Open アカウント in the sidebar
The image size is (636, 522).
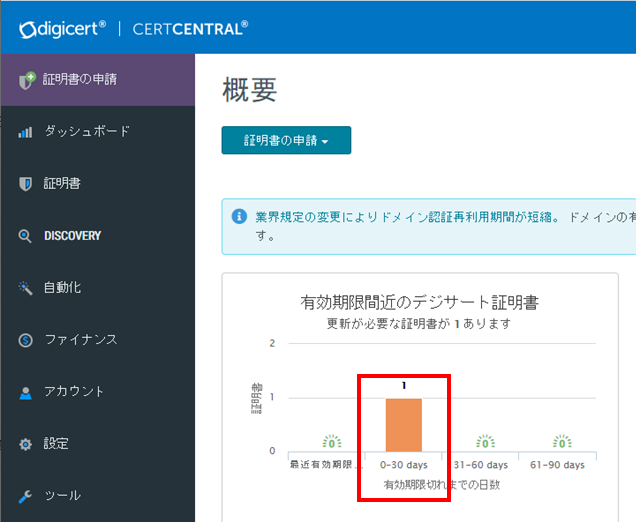(x=97, y=391)
